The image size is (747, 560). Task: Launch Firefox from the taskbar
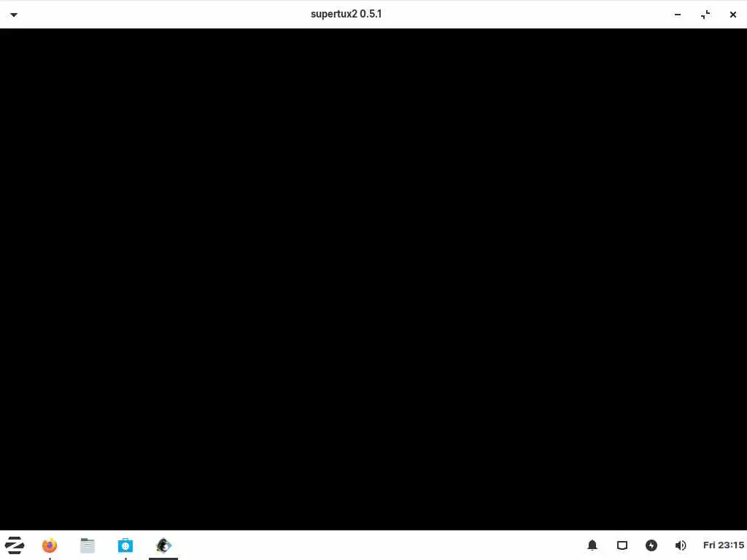50,545
